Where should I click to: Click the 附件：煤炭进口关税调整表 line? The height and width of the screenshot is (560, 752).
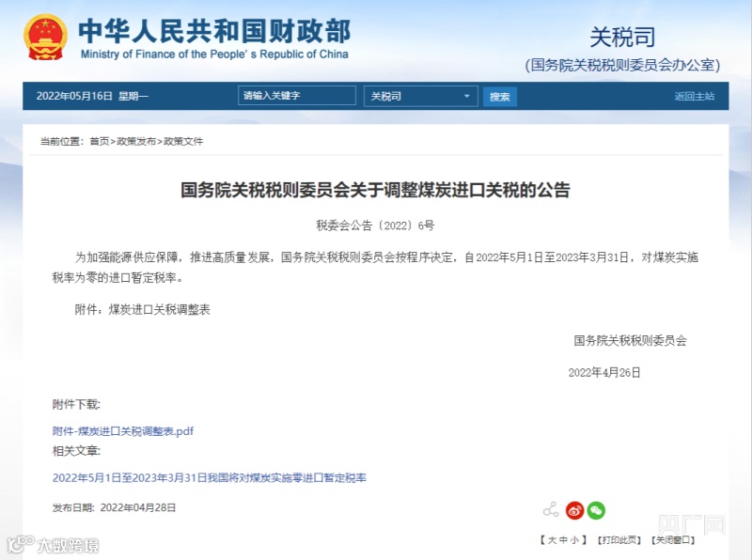point(143,310)
